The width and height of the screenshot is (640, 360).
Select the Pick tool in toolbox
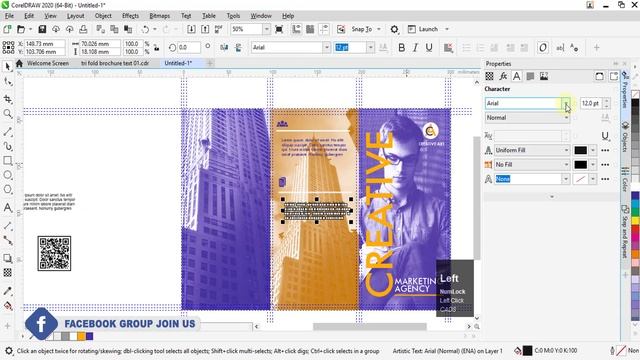click(x=7, y=67)
